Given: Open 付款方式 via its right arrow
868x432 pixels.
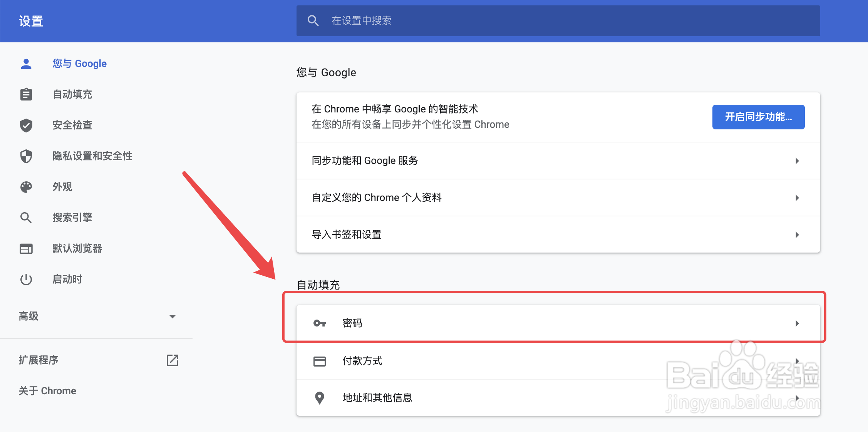Looking at the screenshot, I should [x=797, y=361].
